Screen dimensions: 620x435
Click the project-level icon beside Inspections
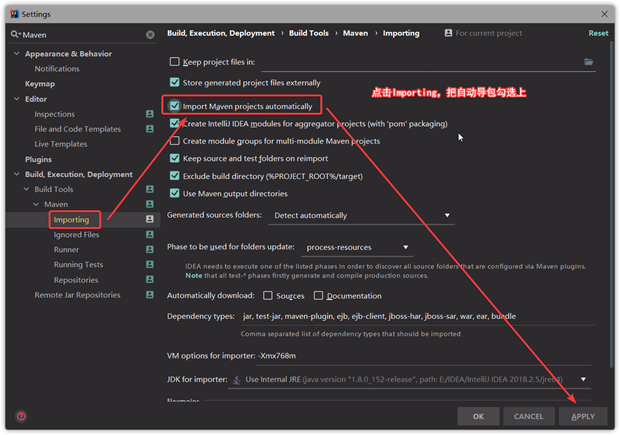click(150, 114)
